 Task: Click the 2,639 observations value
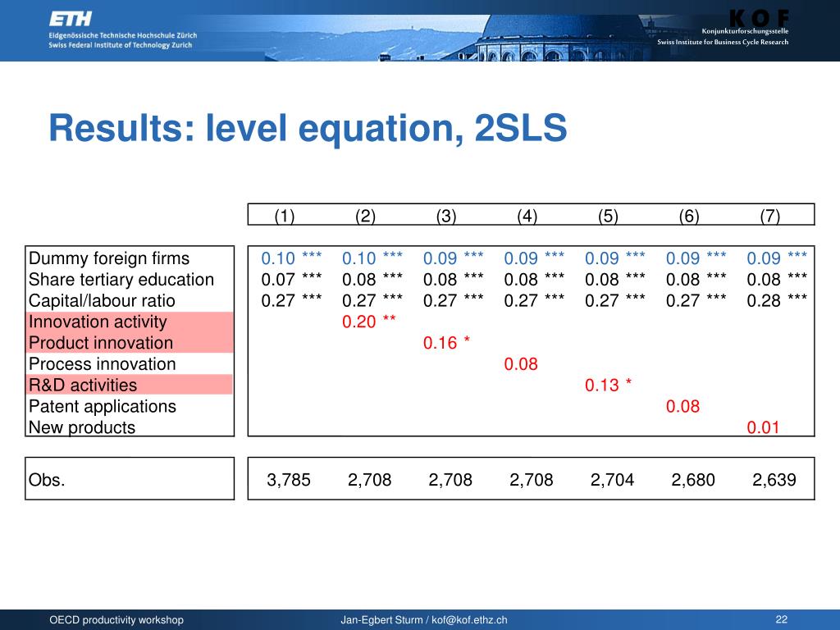[774, 479]
